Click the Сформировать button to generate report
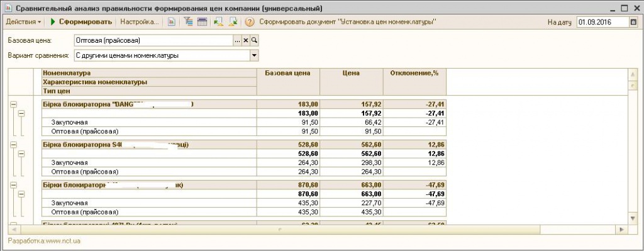This screenshot has height=251, width=644. [81, 22]
